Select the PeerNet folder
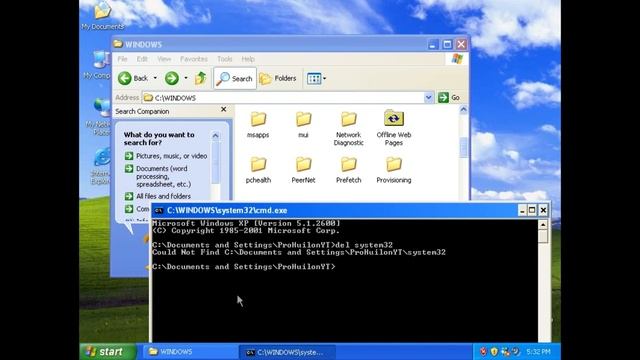This screenshot has height=360, width=640. 303,170
